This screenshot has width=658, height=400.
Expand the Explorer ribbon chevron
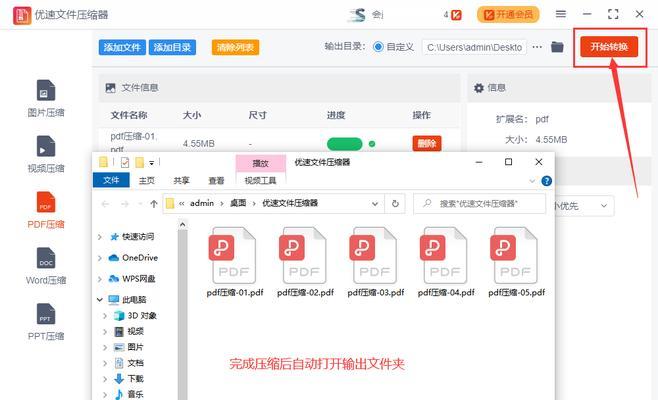532,181
